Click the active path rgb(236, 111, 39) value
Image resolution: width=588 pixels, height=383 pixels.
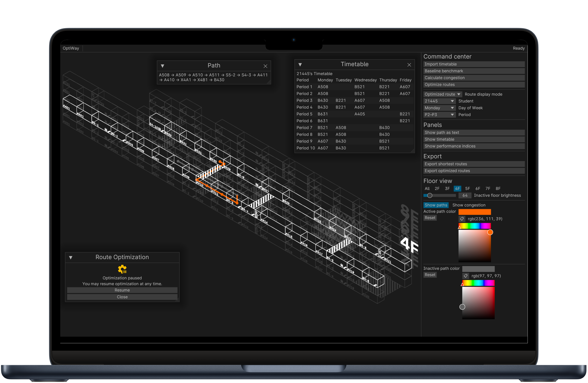(x=485, y=219)
